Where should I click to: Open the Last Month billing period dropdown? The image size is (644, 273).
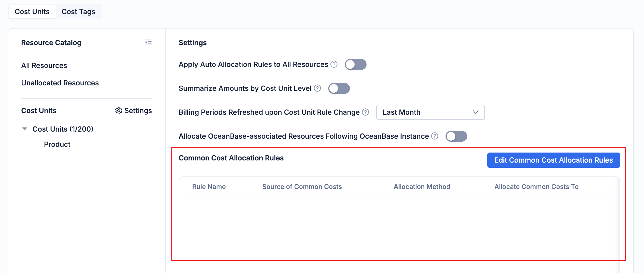[430, 112]
